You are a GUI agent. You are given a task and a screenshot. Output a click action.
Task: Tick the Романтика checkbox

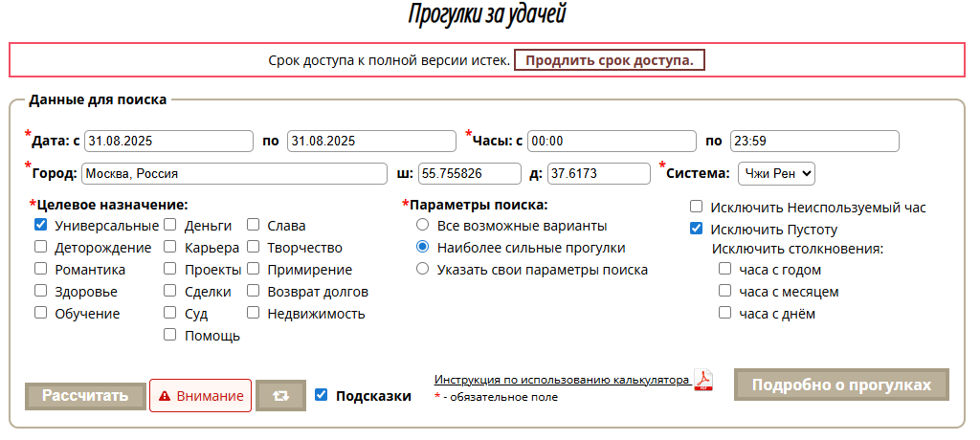click(41, 270)
